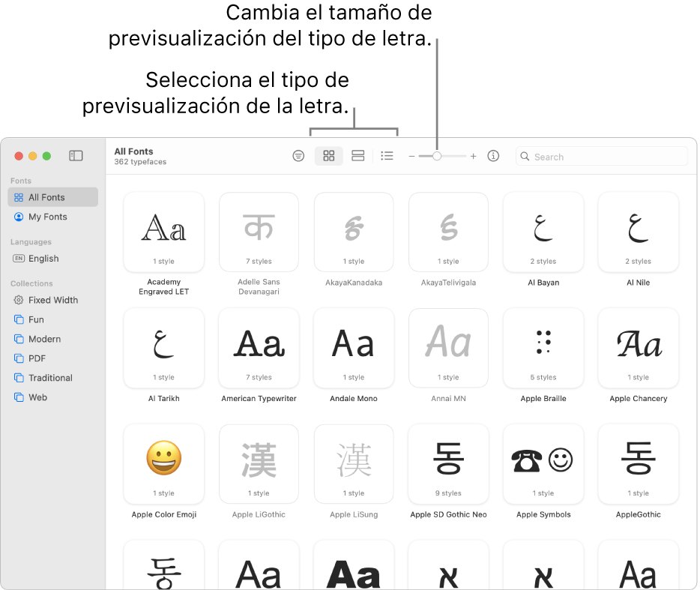Select Apple LiGothic font card
Viewport: 700px width, 590px height.
[259, 464]
